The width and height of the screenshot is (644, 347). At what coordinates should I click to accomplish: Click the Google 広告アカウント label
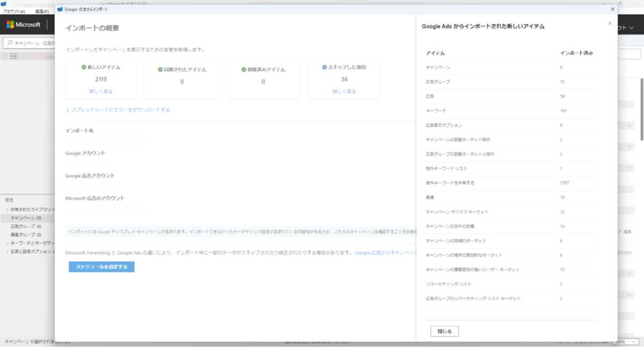coord(90,176)
